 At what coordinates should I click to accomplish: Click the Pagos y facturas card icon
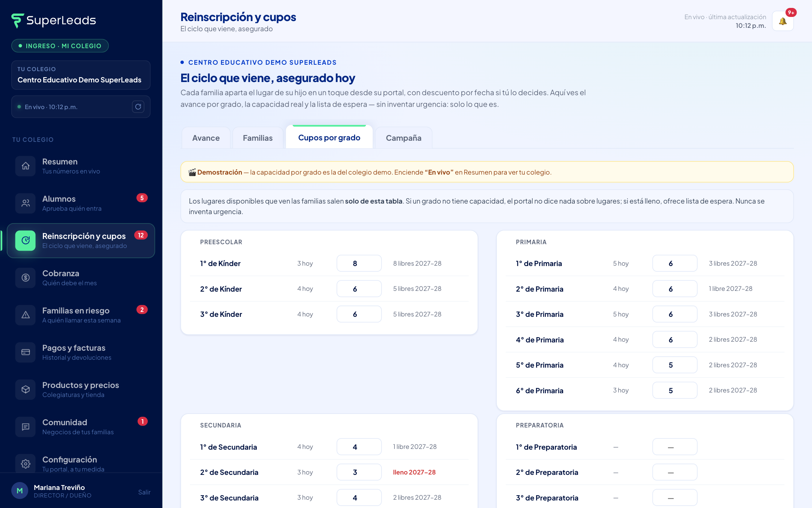pyautogui.click(x=26, y=352)
